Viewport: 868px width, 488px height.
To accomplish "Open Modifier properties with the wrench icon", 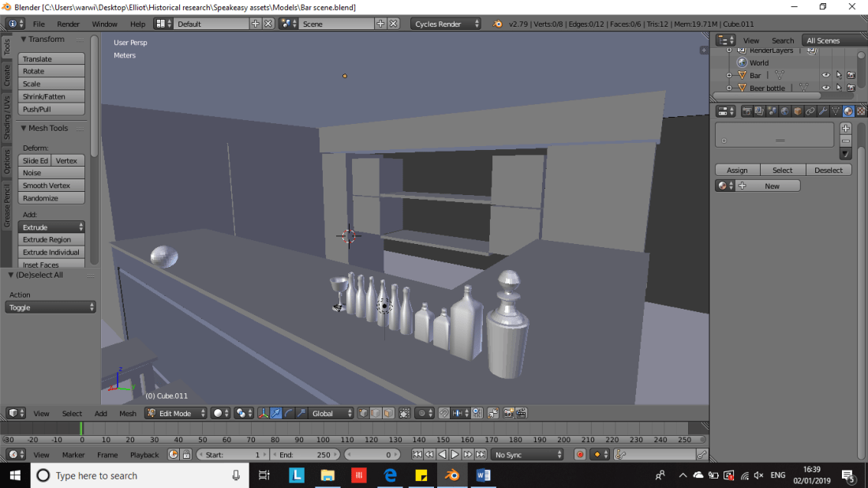I will click(824, 111).
